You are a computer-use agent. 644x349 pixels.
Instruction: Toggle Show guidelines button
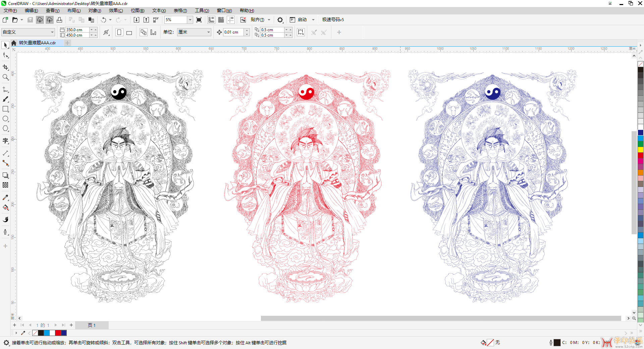231,20
